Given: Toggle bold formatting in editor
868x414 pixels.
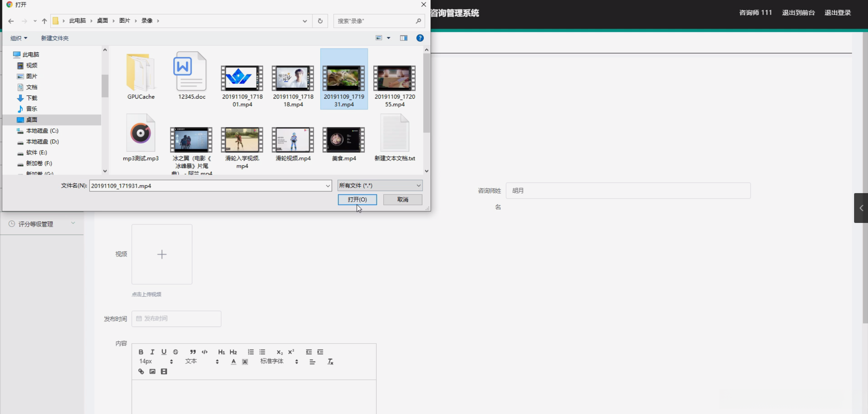Looking at the screenshot, I should tap(141, 352).
